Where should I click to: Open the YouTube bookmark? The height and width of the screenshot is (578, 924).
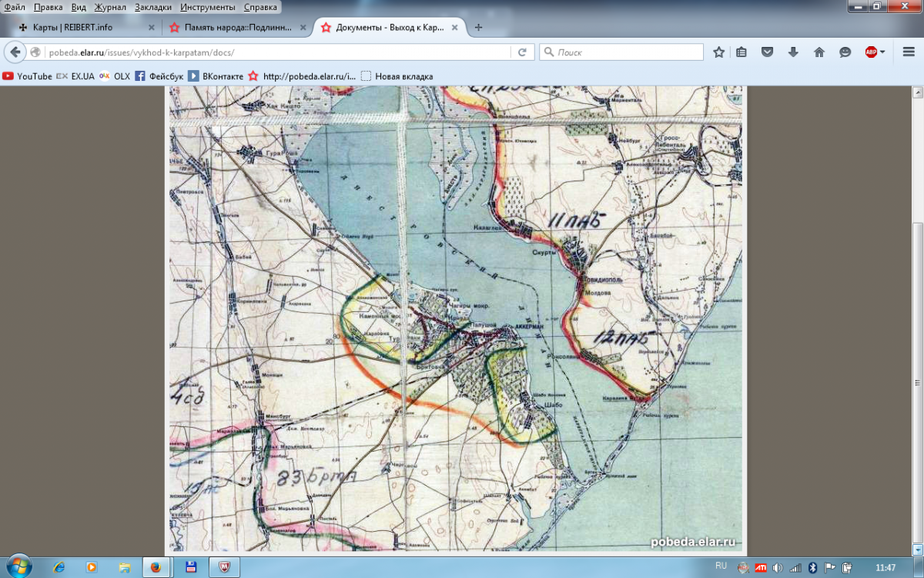(28, 76)
